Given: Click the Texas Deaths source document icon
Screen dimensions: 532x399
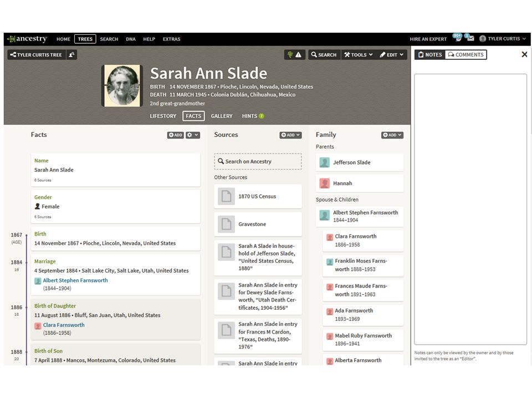Looking at the screenshot, I should pos(226,330).
